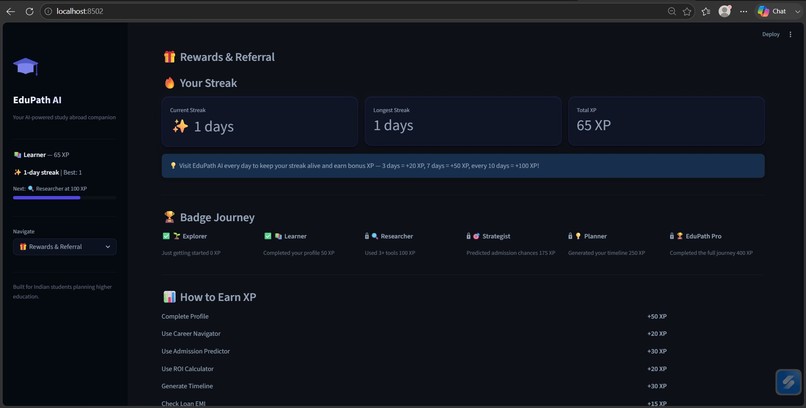
Task: Click the gift icon beside Rewards & Referral
Action: (x=170, y=57)
